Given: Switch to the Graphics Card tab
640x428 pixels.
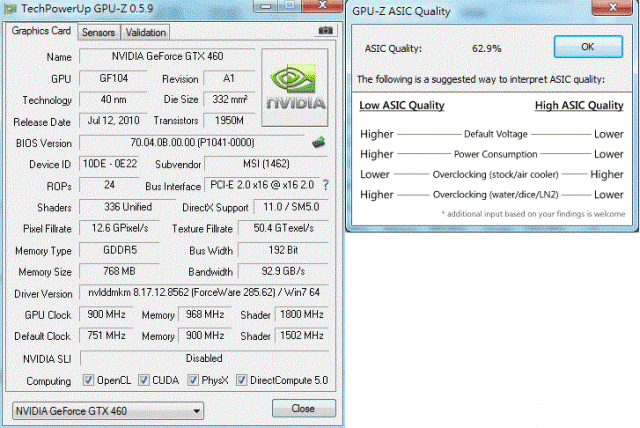Looking at the screenshot, I should pyautogui.click(x=41, y=31).
